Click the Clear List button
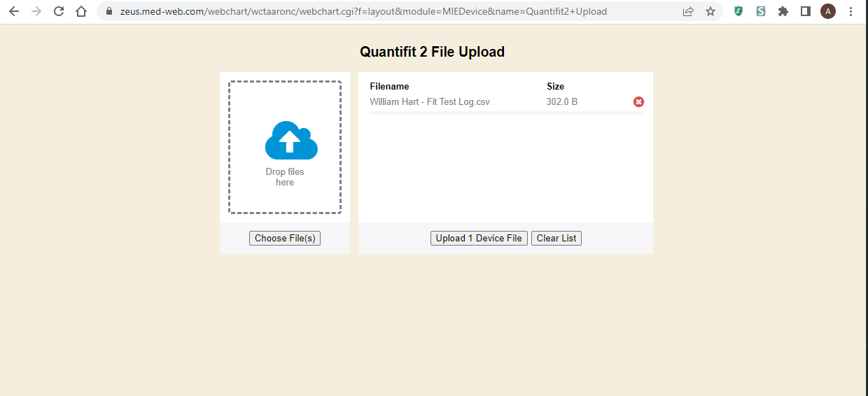The image size is (868, 396). (x=556, y=239)
